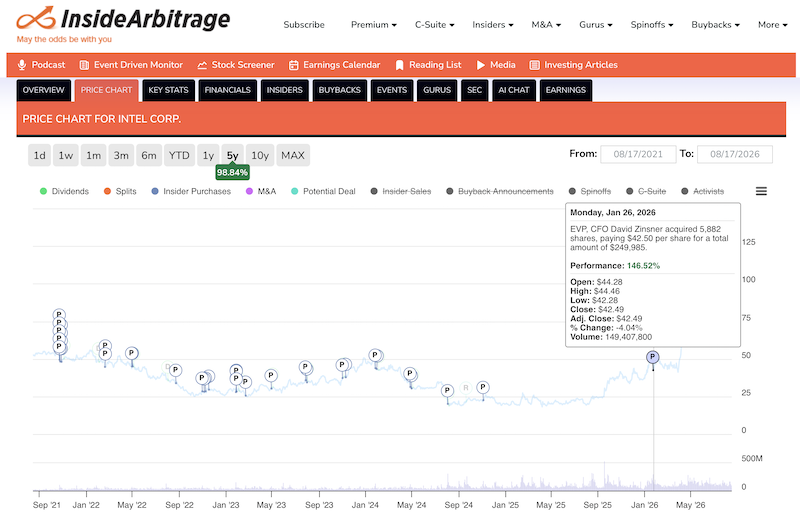Switch to the Gurus tab
Viewport: 800px width, 517px height.
(437, 90)
